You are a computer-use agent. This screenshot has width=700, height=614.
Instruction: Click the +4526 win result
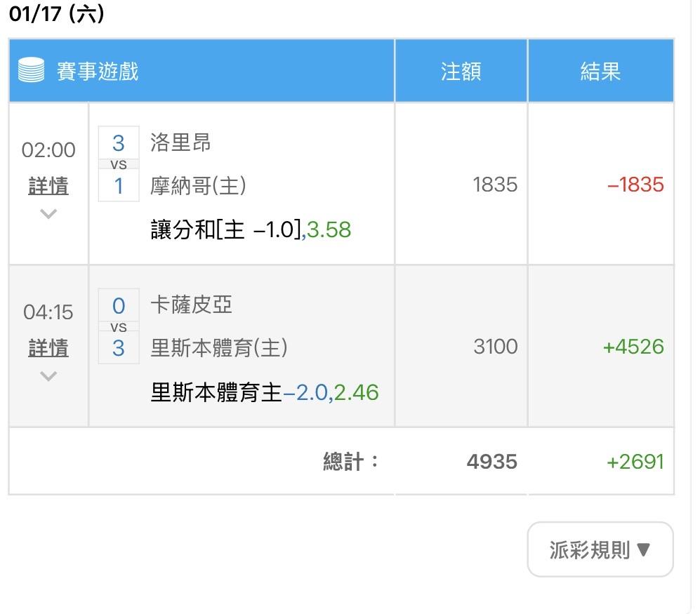(633, 347)
